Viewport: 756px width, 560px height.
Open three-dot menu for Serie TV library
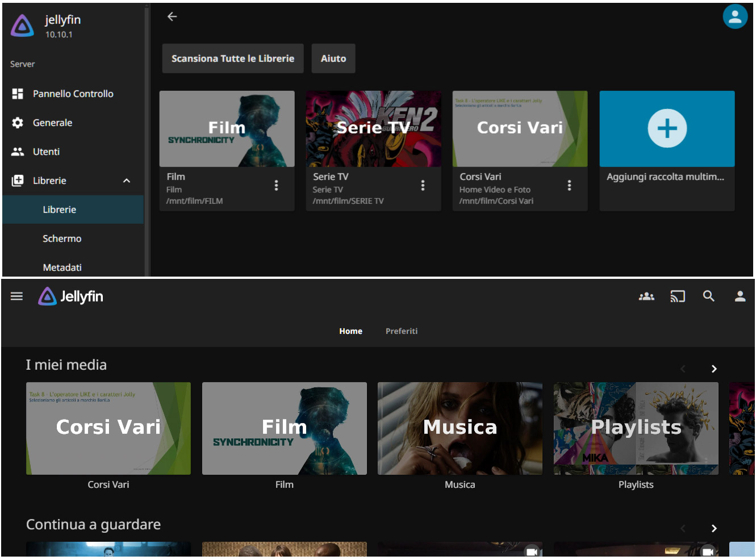click(x=423, y=185)
